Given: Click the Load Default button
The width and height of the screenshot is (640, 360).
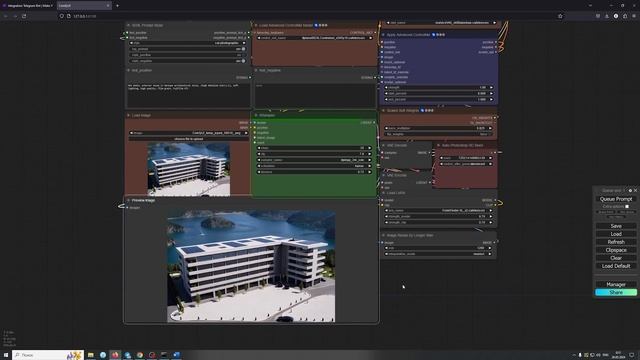Looking at the screenshot, I should [616, 266].
